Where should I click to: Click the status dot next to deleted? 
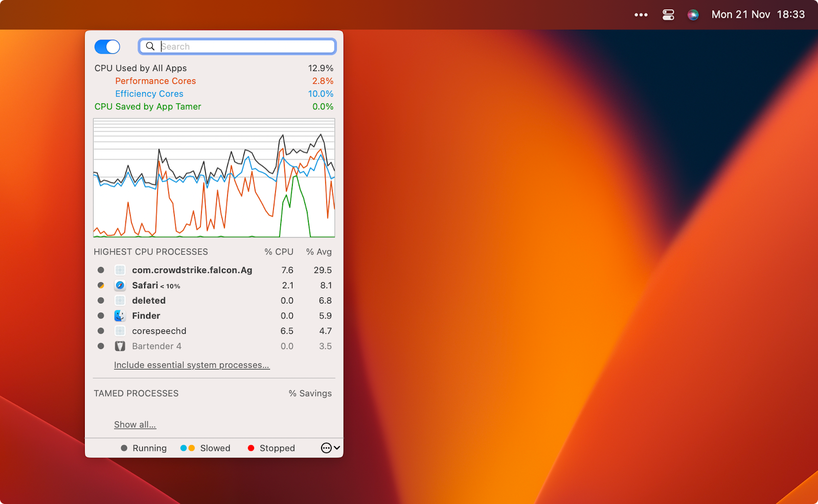[x=101, y=301]
